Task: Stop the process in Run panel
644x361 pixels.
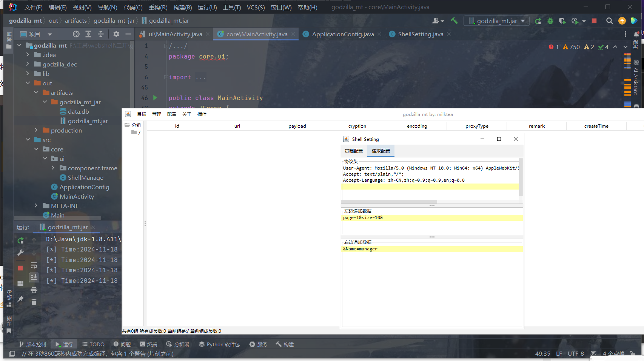Action: pyautogui.click(x=20, y=268)
